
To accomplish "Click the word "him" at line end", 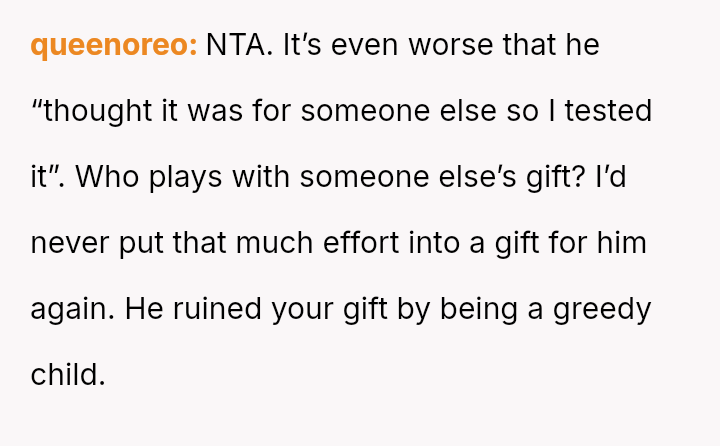I will tap(622, 243).
